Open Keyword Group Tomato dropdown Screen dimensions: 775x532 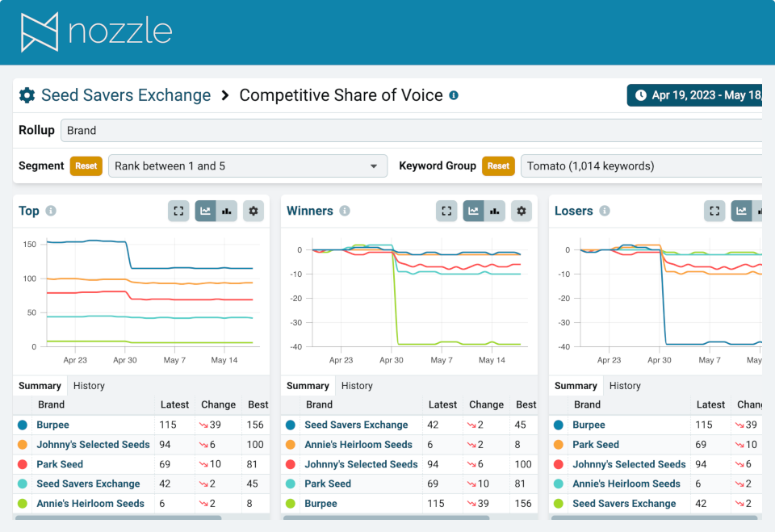642,166
